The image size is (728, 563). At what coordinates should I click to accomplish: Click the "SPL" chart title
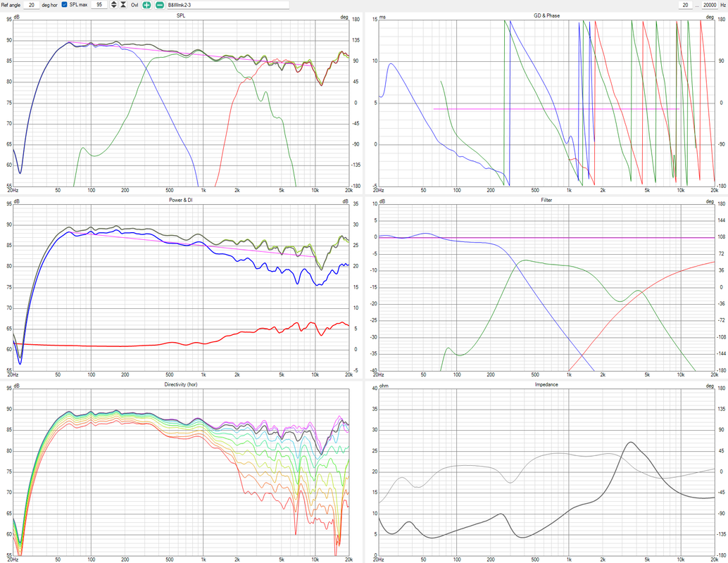(181, 15)
